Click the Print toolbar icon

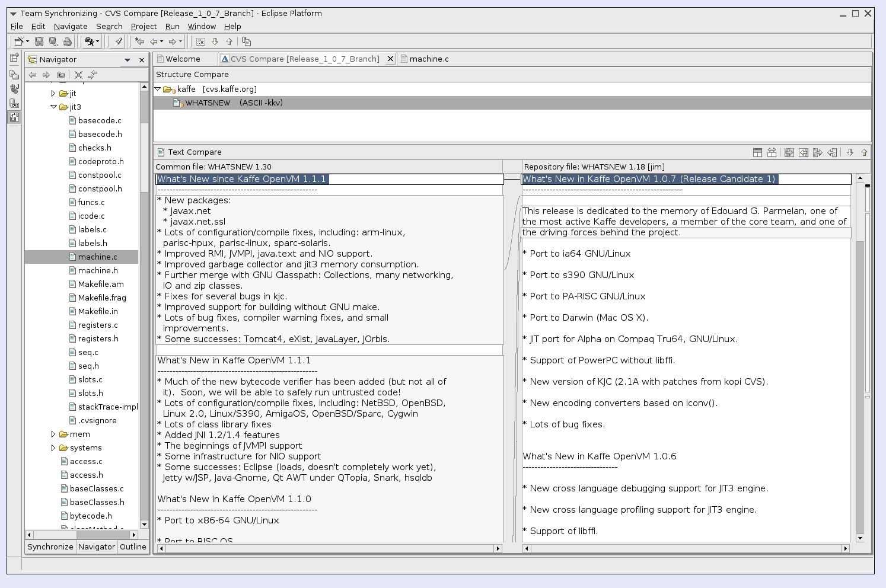coord(68,41)
